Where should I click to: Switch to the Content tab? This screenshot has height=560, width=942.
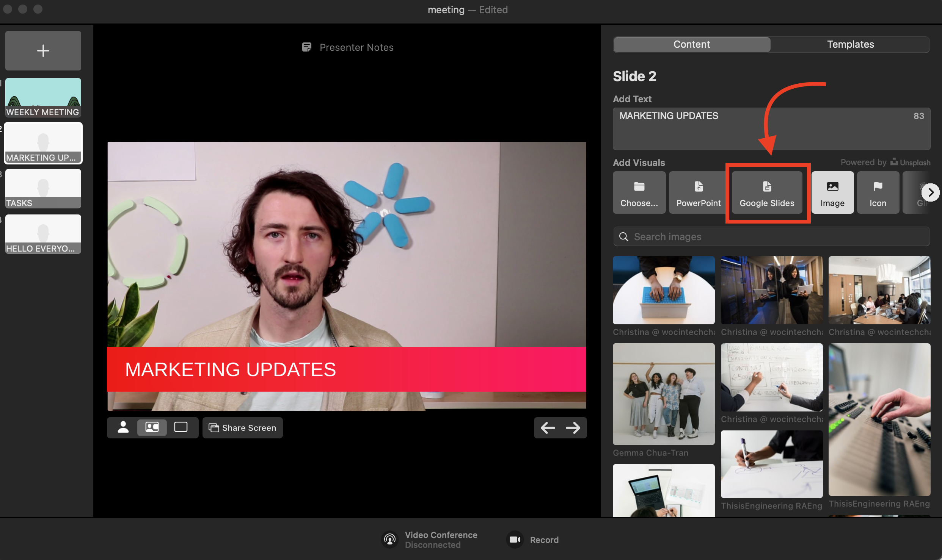click(x=691, y=44)
